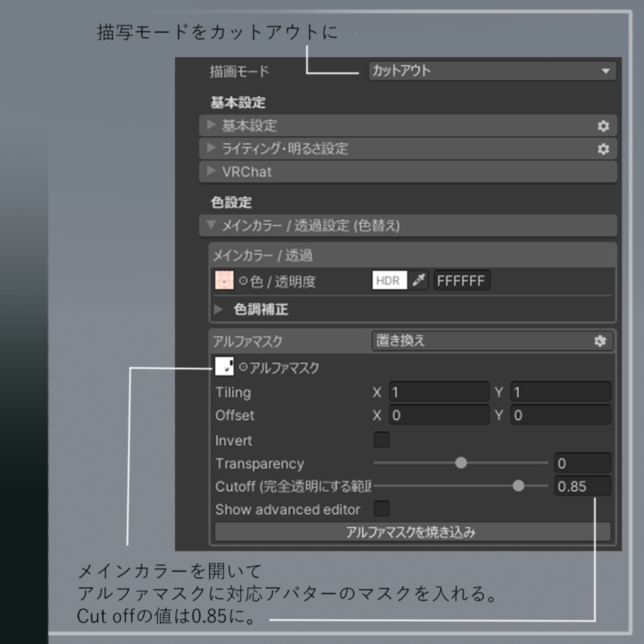Open the 描画モード dropdown showing カットアウト

(x=492, y=71)
